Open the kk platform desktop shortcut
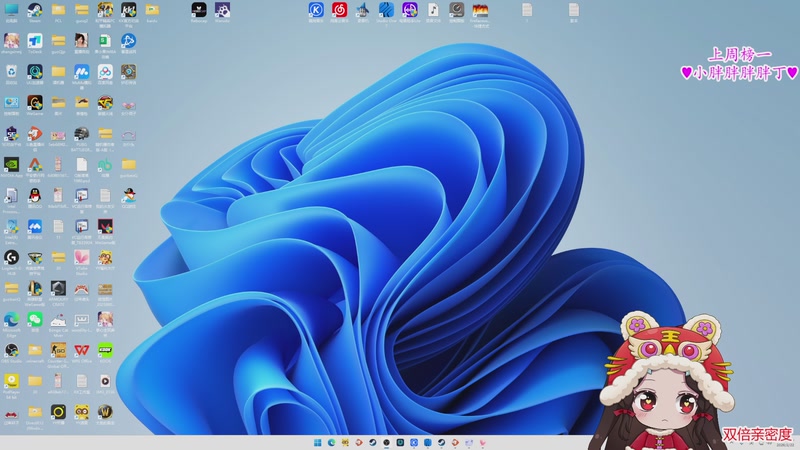This screenshot has height=450, width=800. (x=129, y=10)
